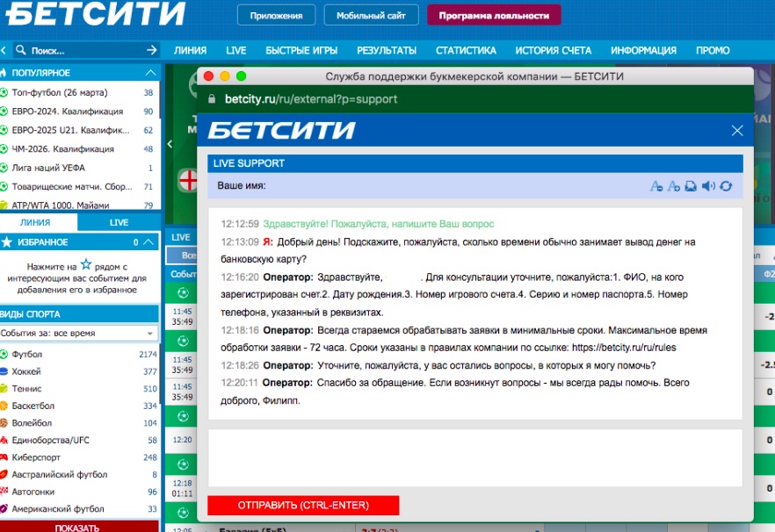Open the Информация menu
Screen dimensions: 775x532
(x=643, y=50)
